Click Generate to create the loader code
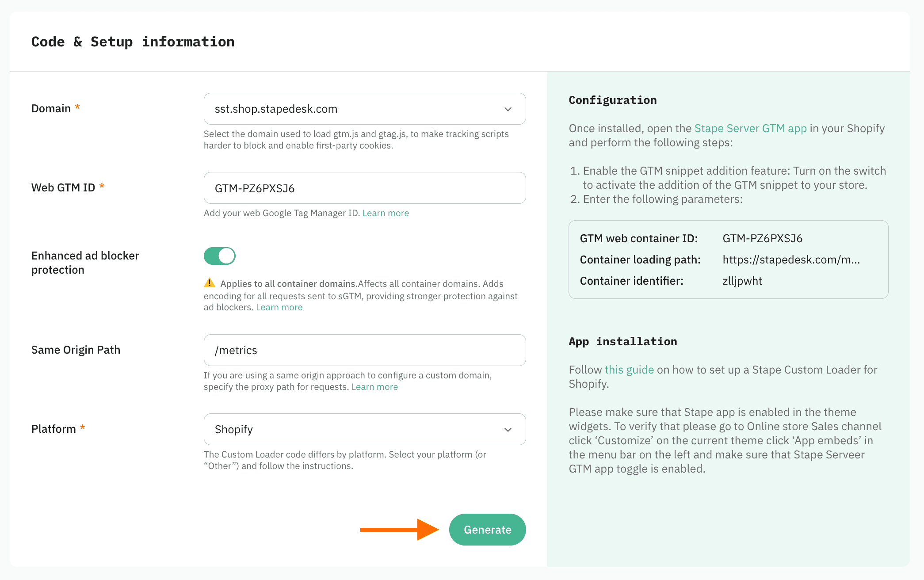The width and height of the screenshot is (924, 580). [487, 529]
